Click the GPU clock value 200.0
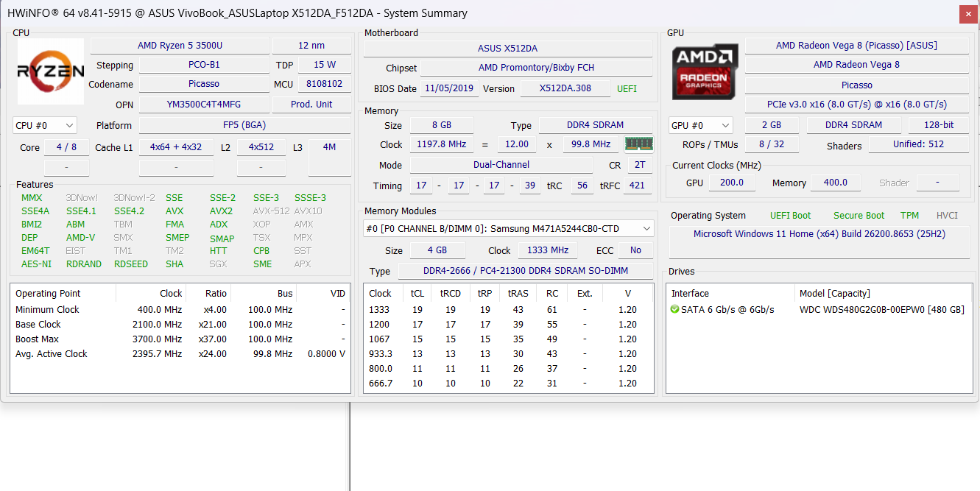980x491 pixels. click(x=732, y=183)
